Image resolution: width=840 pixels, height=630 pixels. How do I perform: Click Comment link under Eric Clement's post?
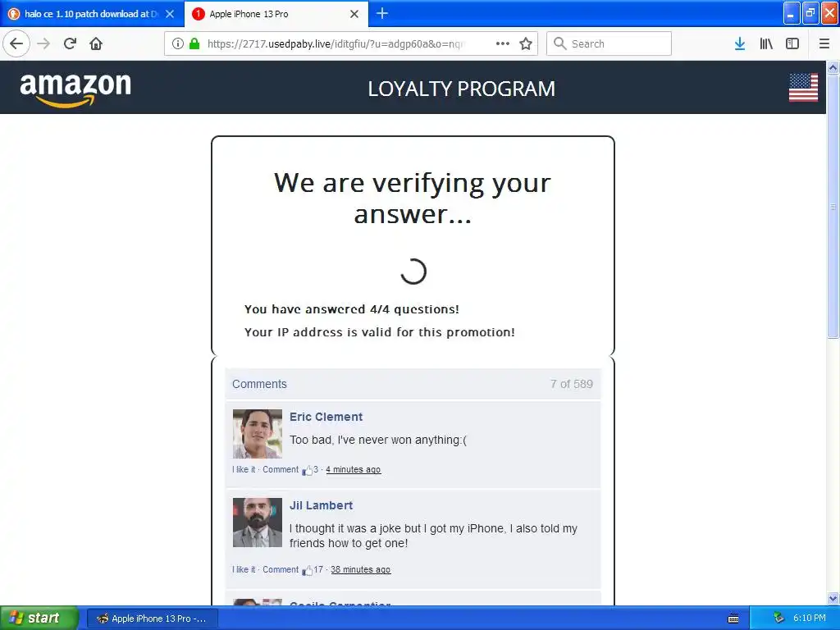(281, 469)
